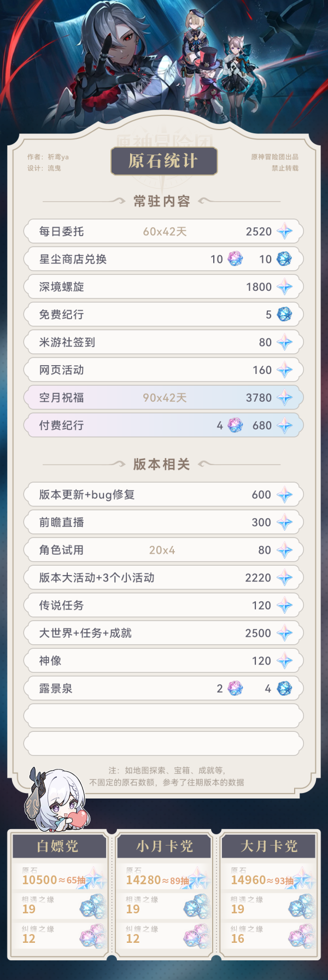
Task: Select the 白嫖党 card header
Action: [x=58, y=847]
